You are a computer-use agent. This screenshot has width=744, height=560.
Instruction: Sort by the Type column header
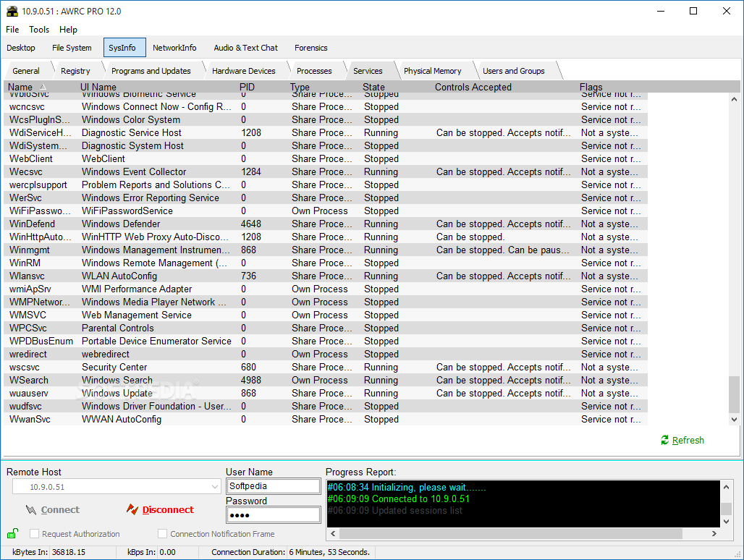(323, 87)
